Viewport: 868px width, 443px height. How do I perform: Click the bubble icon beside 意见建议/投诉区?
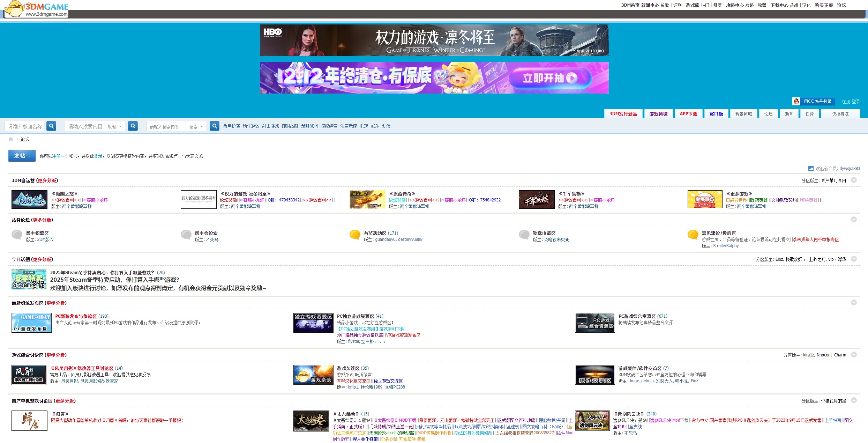pyautogui.click(x=693, y=235)
